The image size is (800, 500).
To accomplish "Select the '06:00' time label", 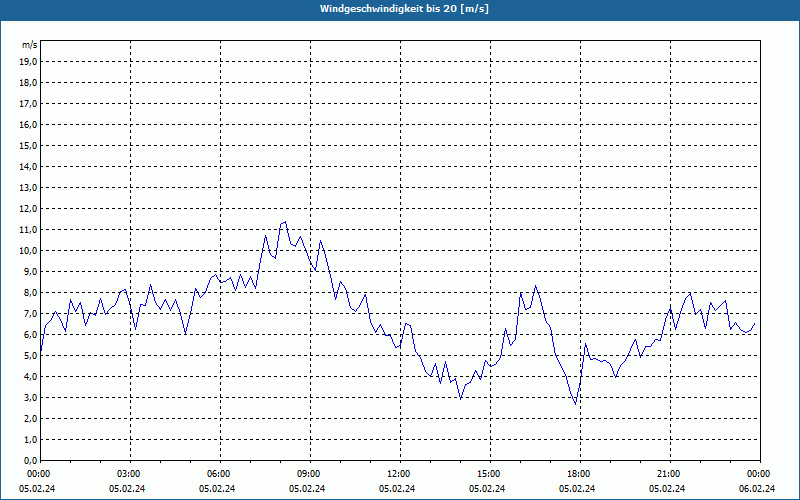I will 219,474.
